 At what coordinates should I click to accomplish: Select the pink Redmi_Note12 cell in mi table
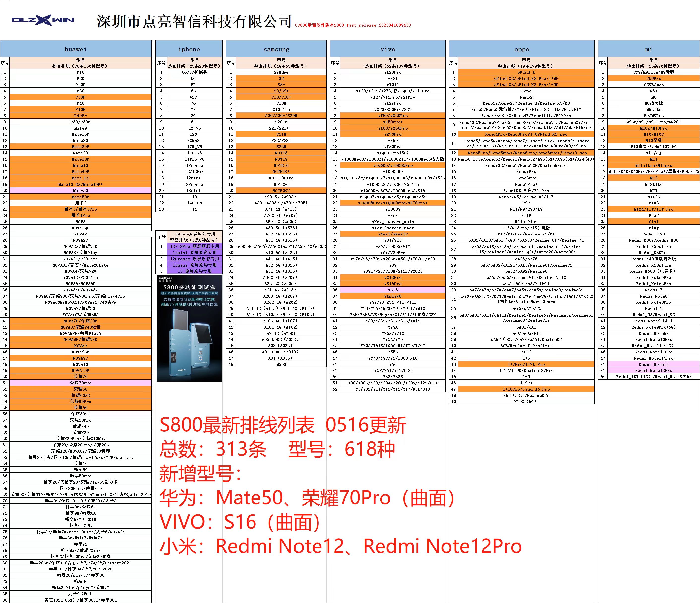pyautogui.click(x=654, y=364)
